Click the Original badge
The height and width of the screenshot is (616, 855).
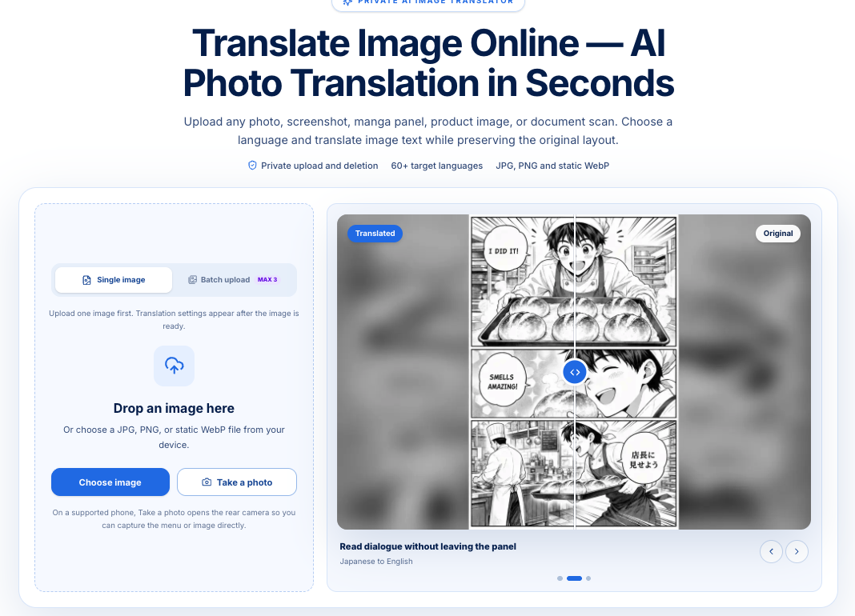pyautogui.click(x=778, y=234)
